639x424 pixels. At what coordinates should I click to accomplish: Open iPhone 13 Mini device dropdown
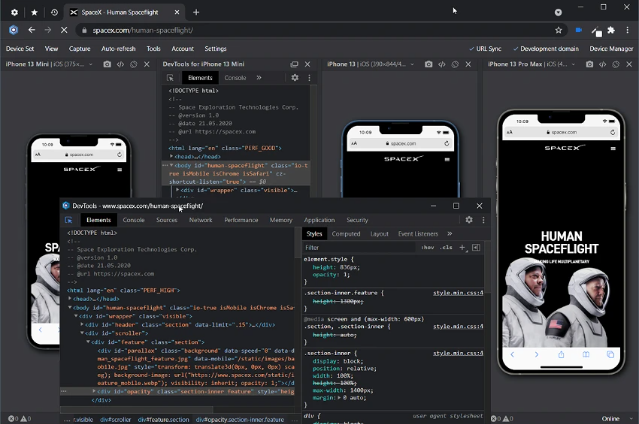click(90, 64)
